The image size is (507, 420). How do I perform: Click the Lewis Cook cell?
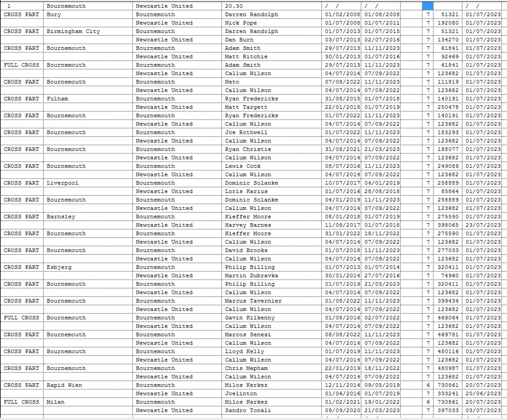coord(272,166)
